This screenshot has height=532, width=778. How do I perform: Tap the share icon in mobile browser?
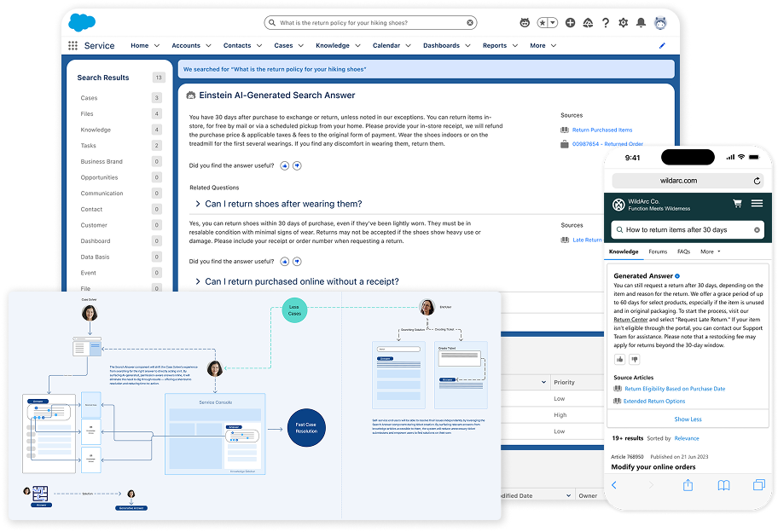click(x=688, y=485)
